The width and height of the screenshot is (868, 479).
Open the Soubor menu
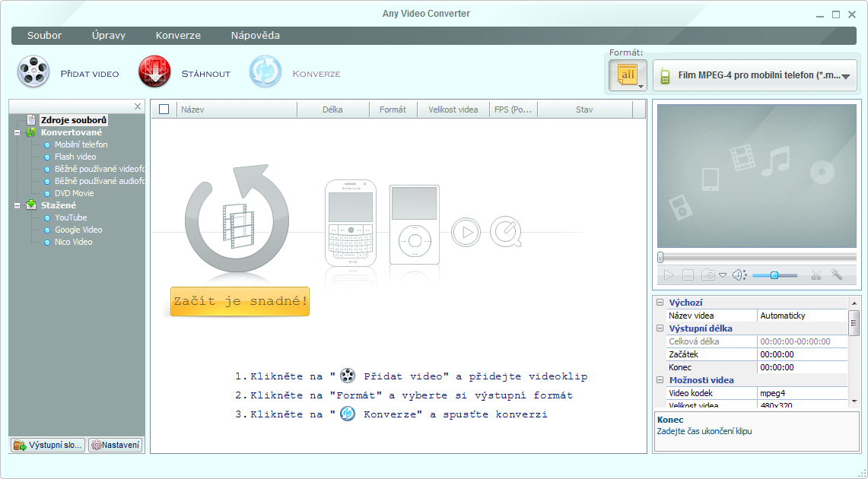44,36
